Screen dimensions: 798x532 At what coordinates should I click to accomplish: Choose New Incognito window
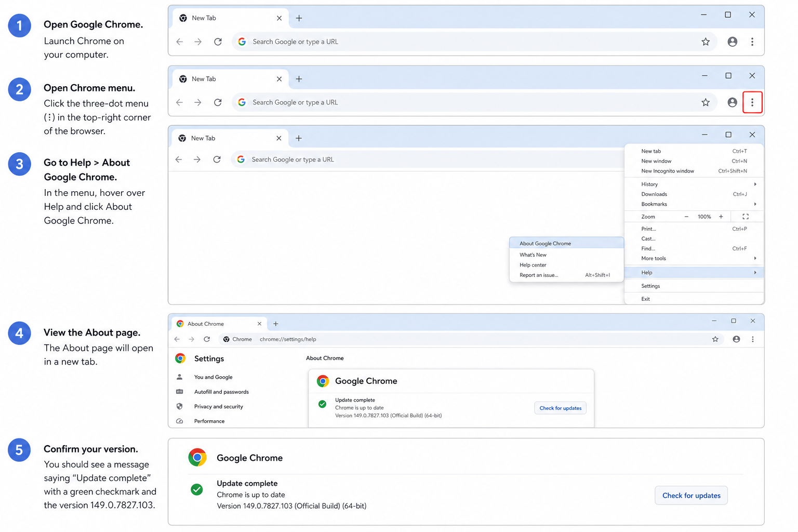(695, 171)
